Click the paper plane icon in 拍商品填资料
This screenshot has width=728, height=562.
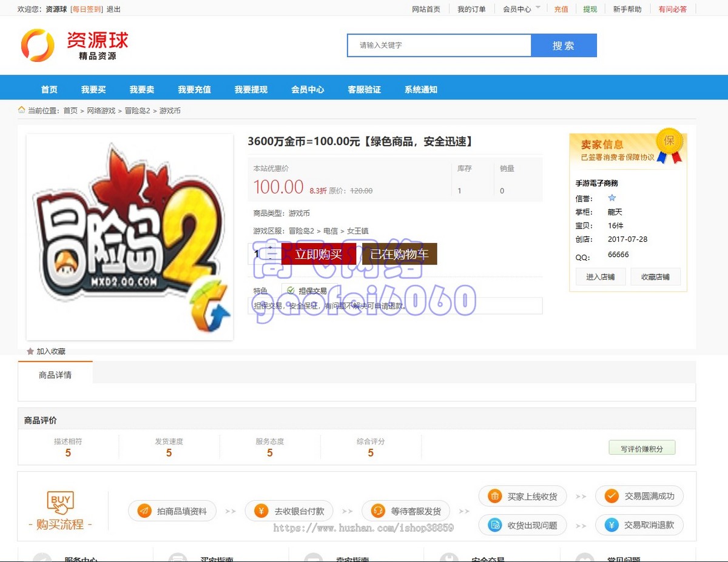(144, 511)
